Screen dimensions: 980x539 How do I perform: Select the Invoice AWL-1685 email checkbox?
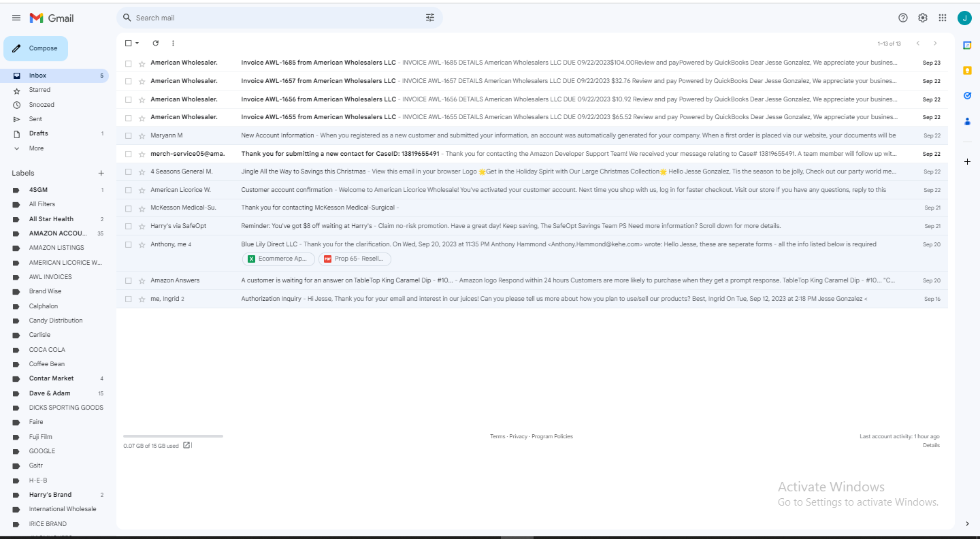(x=128, y=63)
